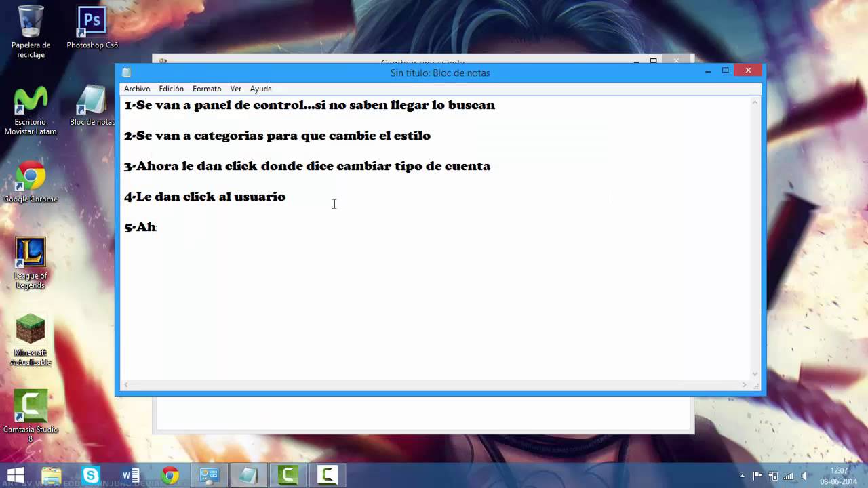Open Microsoft Word from the taskbar
The image size is (868, 488).
click(130, 475)
